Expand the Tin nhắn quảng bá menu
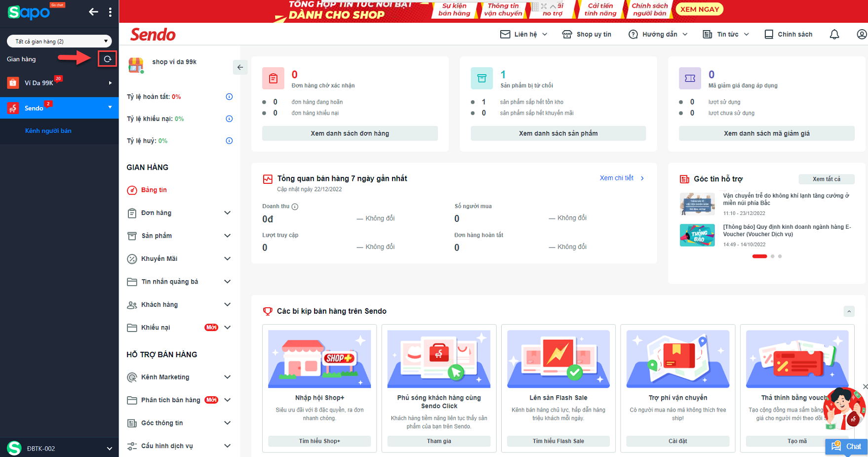The height and width of the screenshot is (457, 868). pyautogui.click(x=227, y=282)
